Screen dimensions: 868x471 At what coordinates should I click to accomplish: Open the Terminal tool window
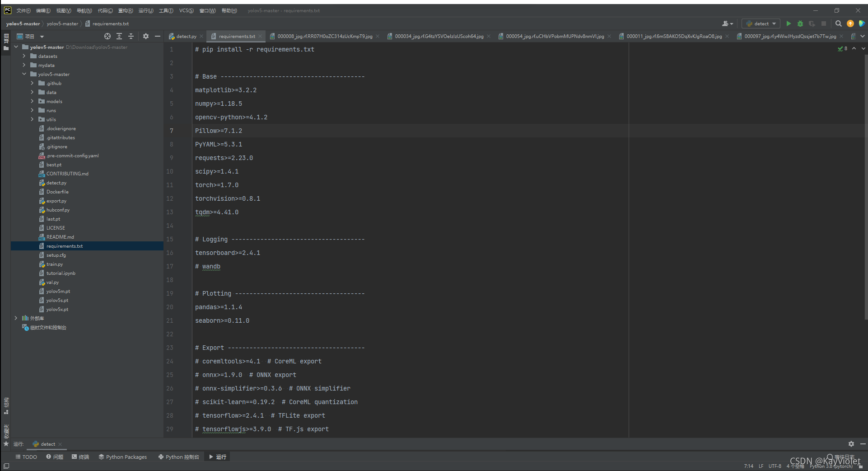[x=80, y=457]
